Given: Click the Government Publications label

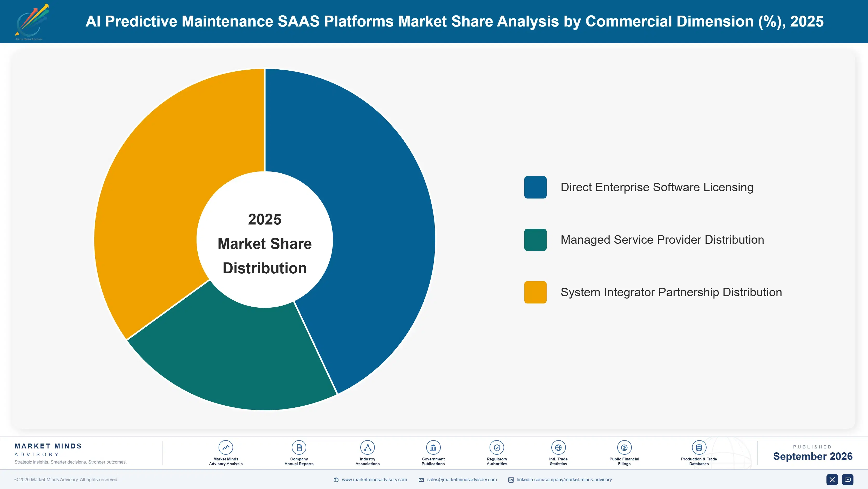Looking at the screenshot, I should [x=433, y=461].
